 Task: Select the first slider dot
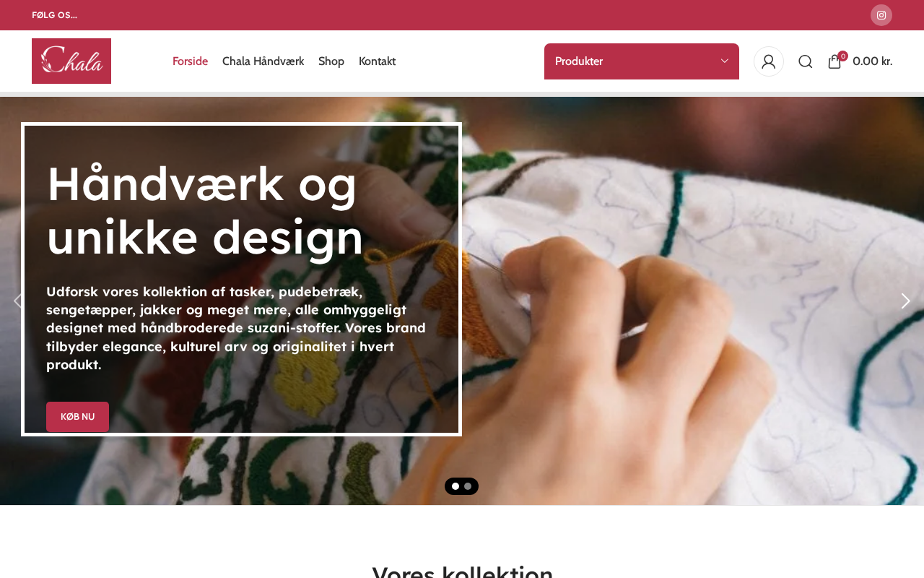tap(456, 486)
